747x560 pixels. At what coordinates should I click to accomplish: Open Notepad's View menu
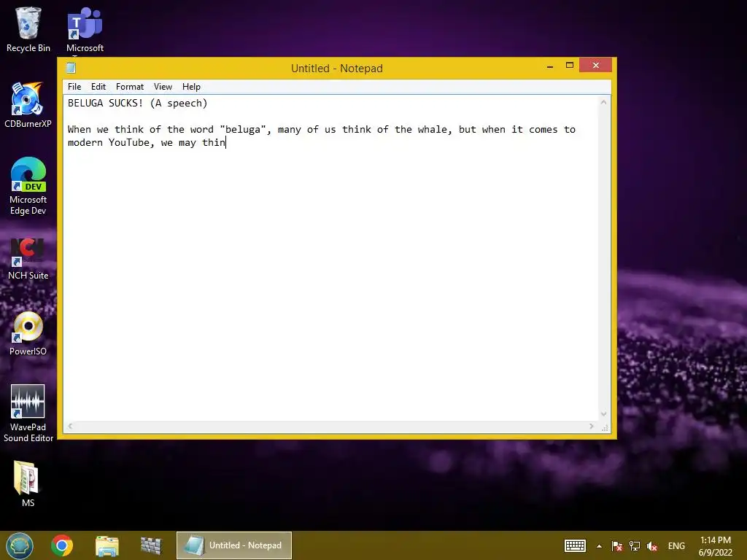pyautogui.click(x=163, y=87)
